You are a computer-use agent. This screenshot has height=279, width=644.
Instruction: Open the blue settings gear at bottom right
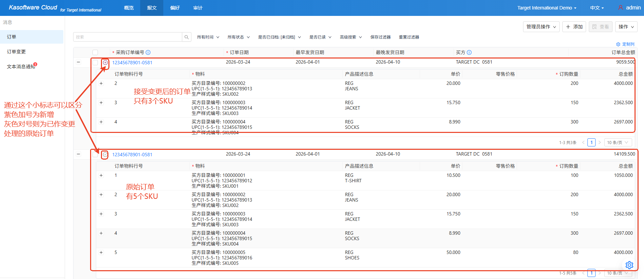click(629, 265)
